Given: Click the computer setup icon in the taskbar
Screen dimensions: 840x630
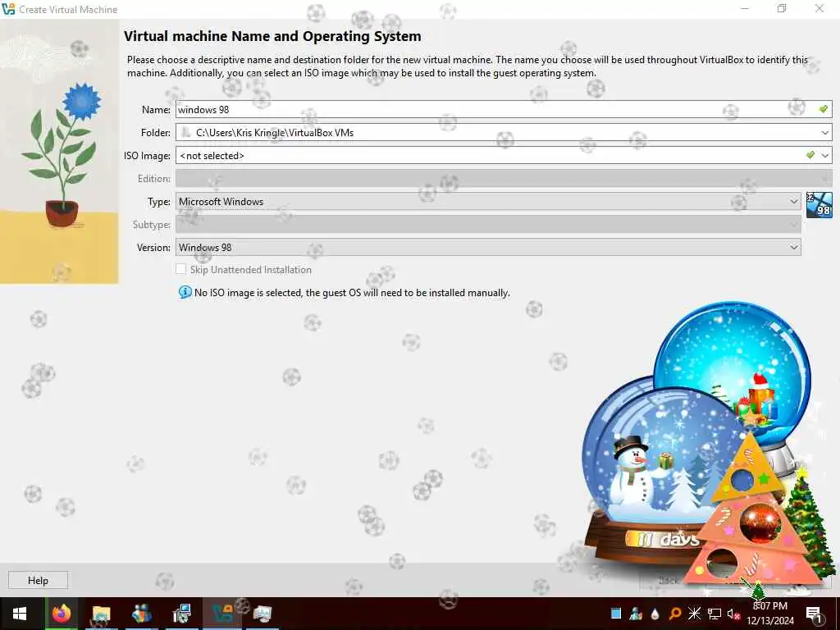Looking at the screenshot, I should coord(182,614).
